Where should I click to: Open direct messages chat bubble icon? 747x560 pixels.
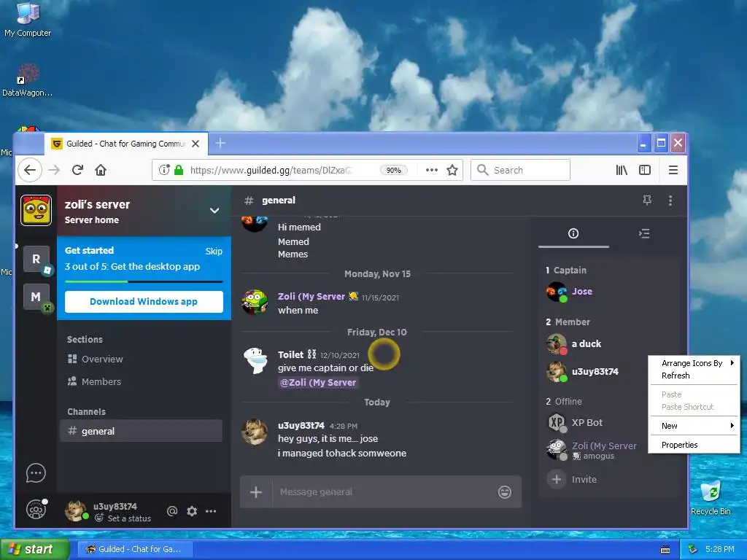click(x=36, y=472)
